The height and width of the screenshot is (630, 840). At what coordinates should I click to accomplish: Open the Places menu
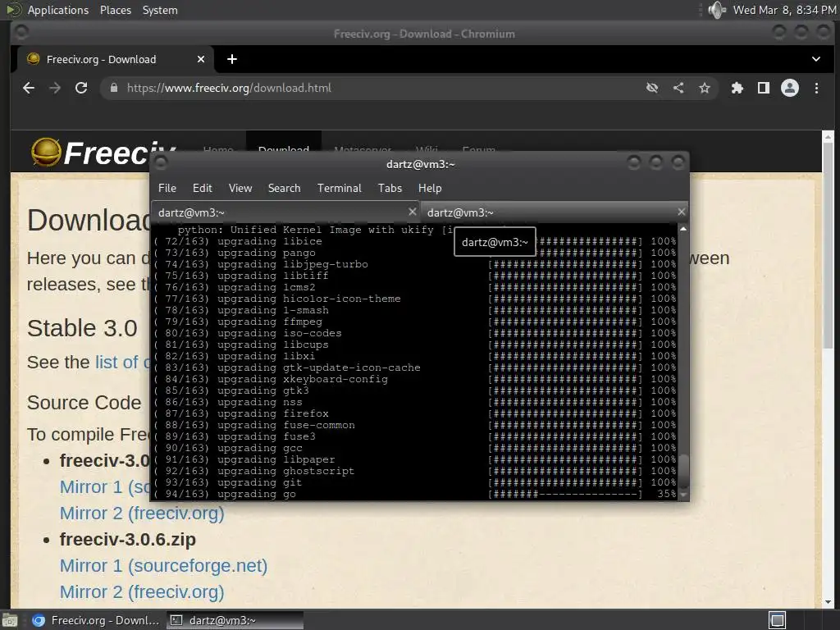coord(116,10)
